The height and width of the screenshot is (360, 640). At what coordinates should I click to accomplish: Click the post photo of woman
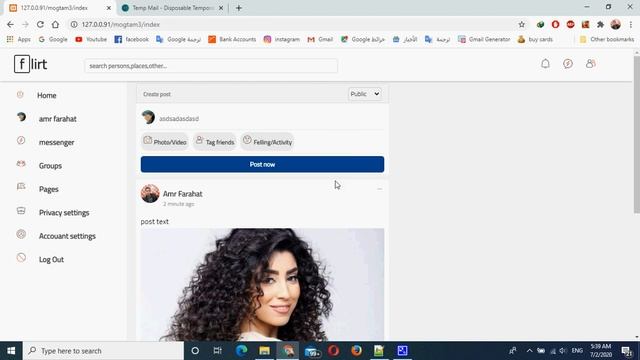coord(262,284)
